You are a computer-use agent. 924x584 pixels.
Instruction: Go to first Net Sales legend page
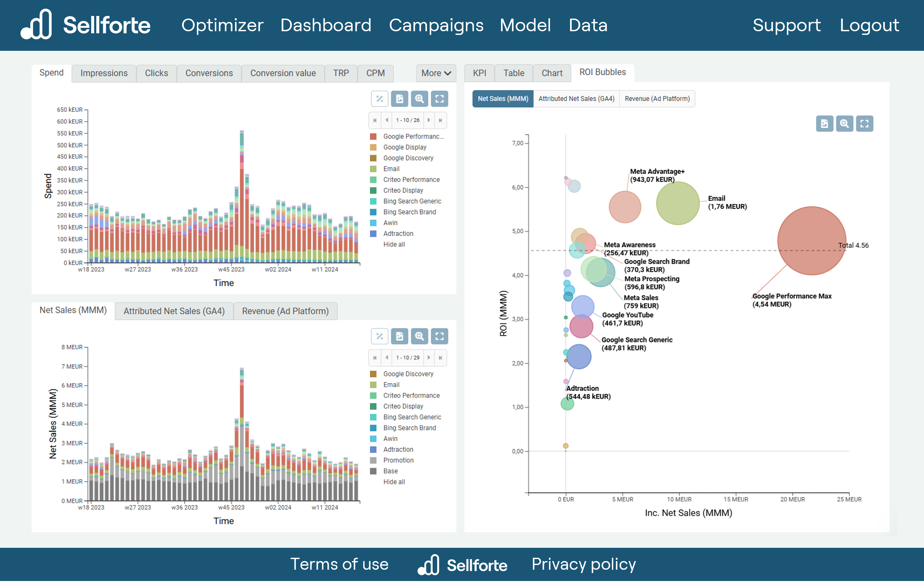[x=375, y=357]
